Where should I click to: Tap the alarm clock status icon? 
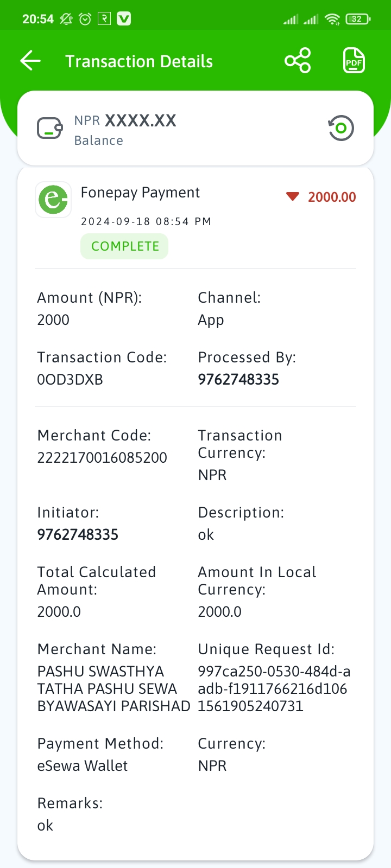85,19
